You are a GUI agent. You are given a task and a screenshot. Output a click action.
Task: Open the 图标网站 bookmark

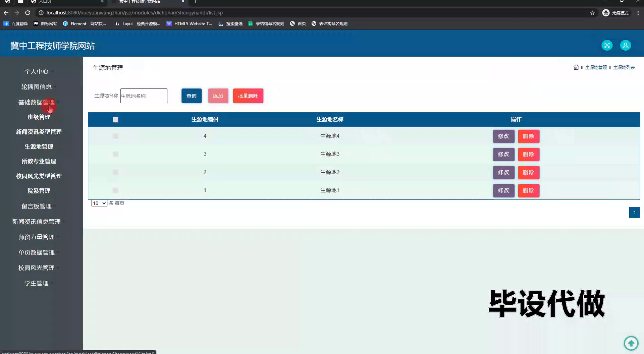point(45,23)
